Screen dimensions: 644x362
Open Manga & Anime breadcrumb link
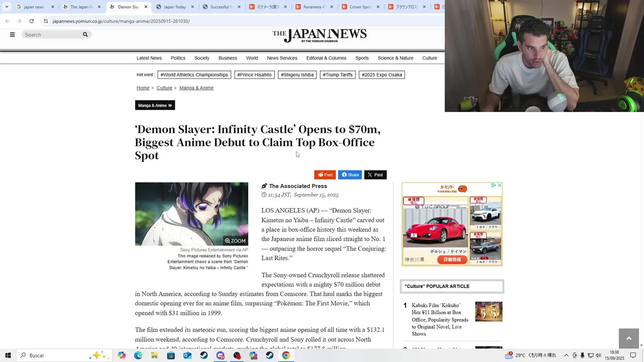pos(196,88)
